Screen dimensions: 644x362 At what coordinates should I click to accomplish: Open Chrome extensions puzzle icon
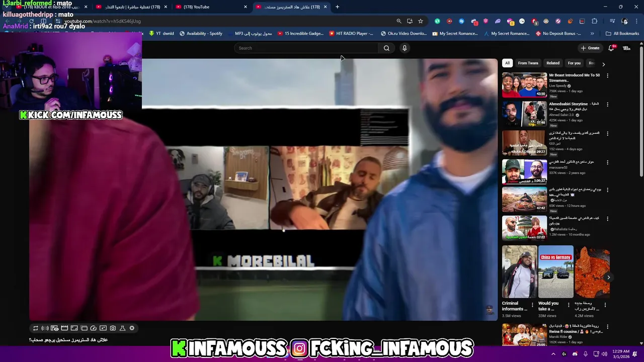tap(595, 21)
